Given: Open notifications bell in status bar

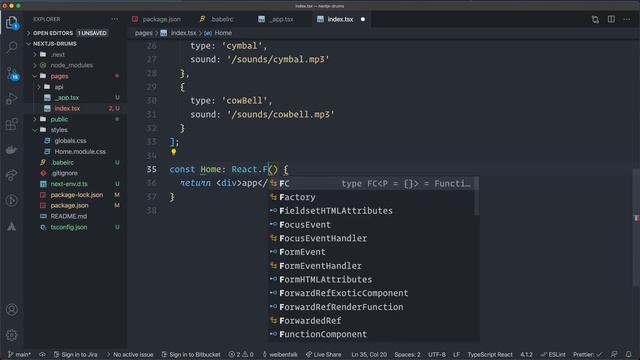Looking at the screenshot, I should pyautogui.click(x=629, y=354).
